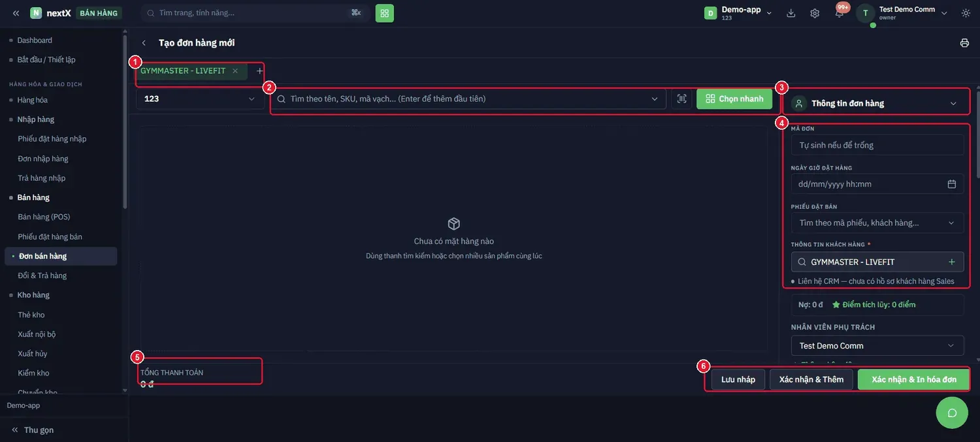Collapse sidebar using double-chevron icon at top
Image resolution: width=980 pixels, height=442 pixels.
pyautogui.click(x=16, y=13)
